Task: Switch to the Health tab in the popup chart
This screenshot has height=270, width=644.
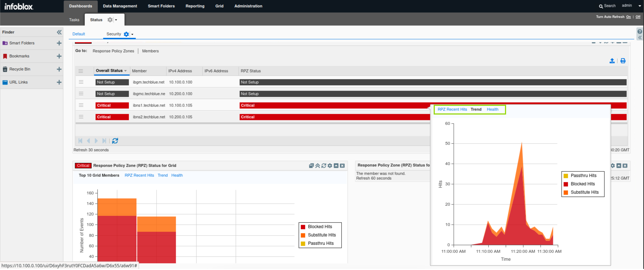Action: [492, 109]
